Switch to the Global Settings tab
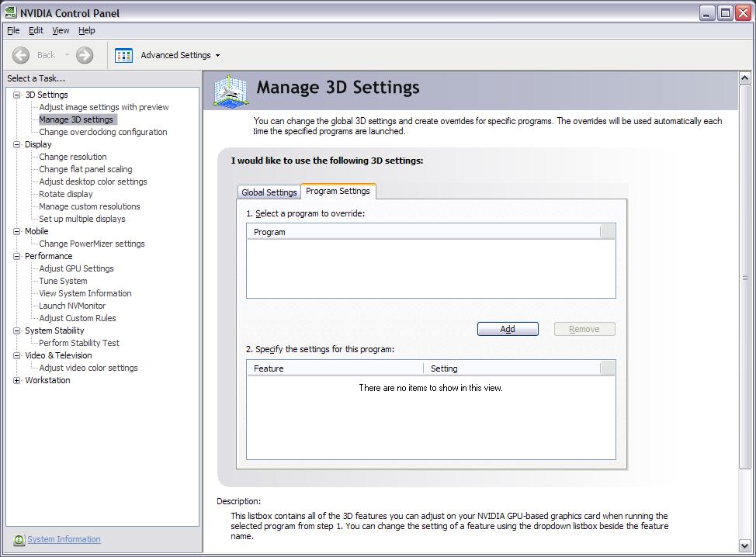This screenshot has width=756, height=557. pyautogui.click(x=269, y=192)
